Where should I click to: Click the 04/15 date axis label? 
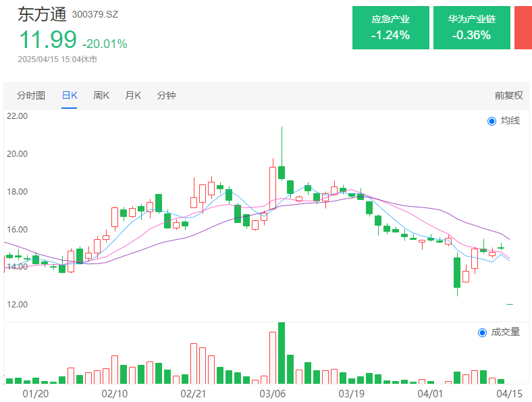click(x=509, y=394)
